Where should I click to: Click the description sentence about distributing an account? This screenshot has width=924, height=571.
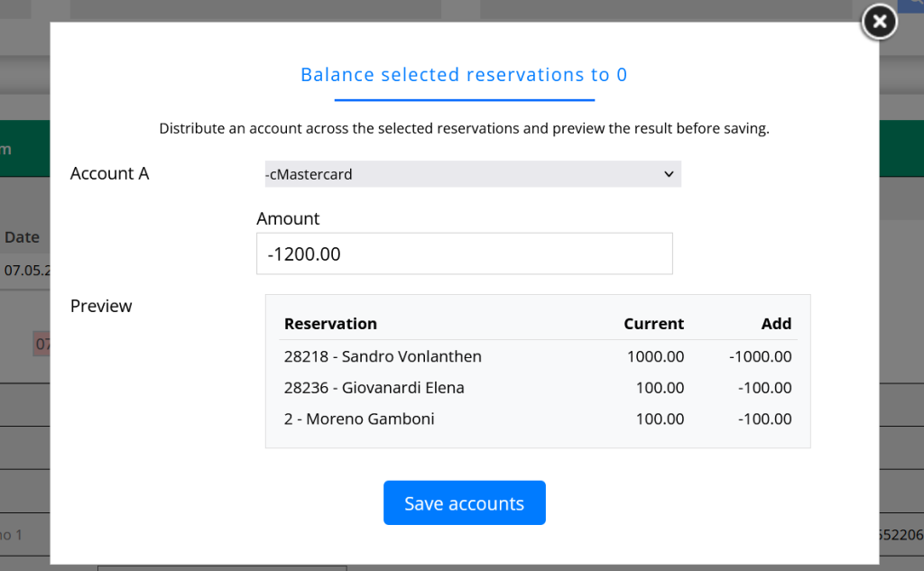coord(465,128)
